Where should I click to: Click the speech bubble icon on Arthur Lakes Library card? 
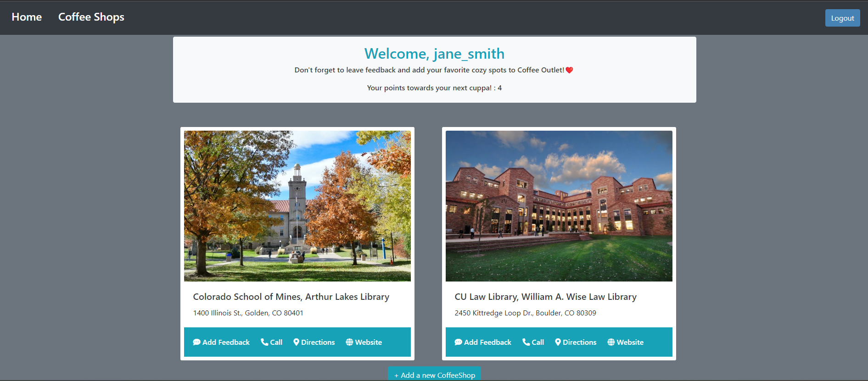(x=196, y=342)
